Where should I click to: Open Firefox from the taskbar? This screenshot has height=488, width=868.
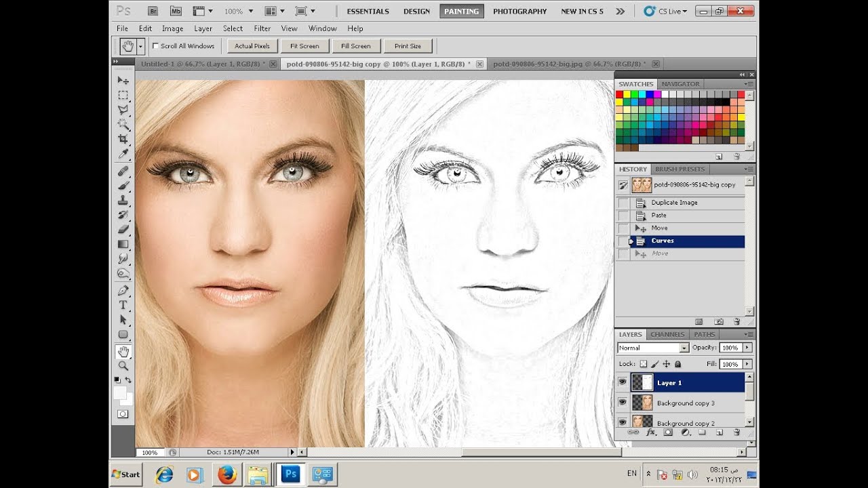click(226, 474)
